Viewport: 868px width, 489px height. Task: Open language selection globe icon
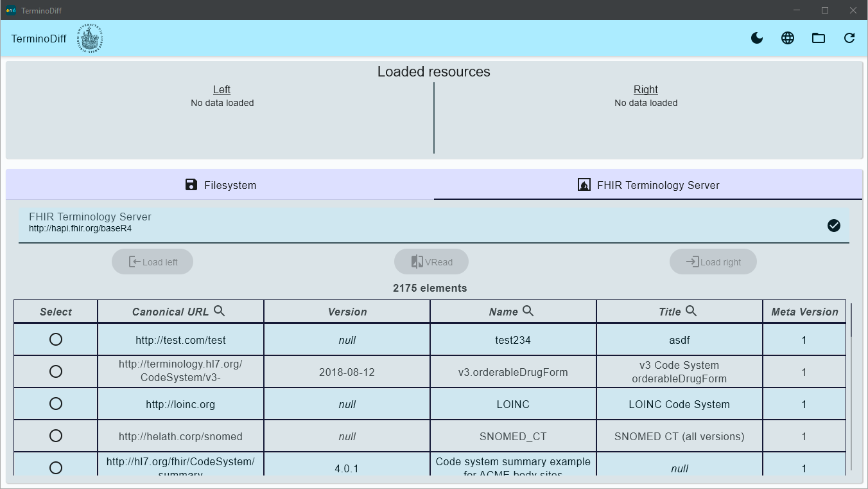(788, 38)
